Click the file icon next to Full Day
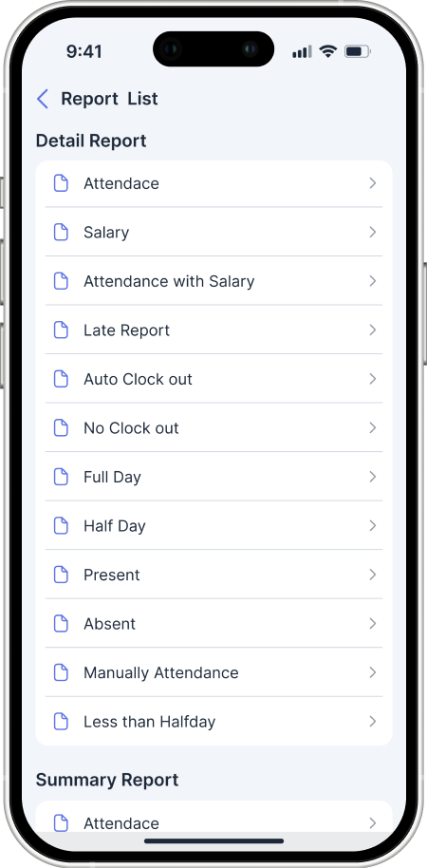 pyautogui.click(x=61, y=477)
